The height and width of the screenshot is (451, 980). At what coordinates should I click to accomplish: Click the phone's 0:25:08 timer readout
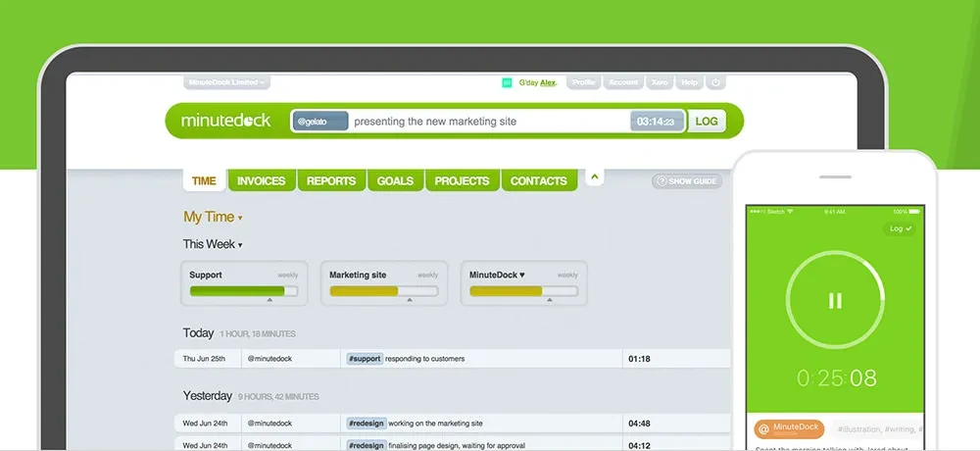836,377
